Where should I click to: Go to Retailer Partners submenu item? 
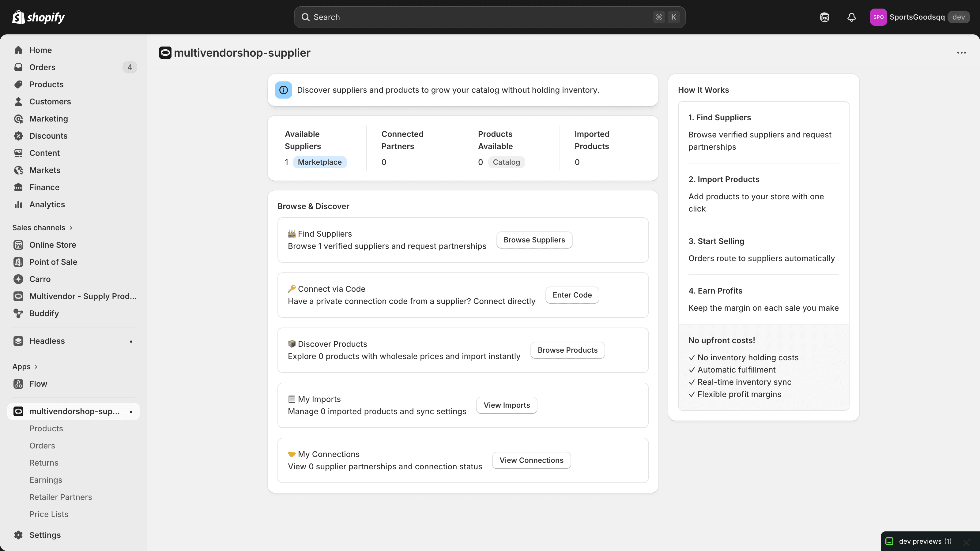point(61,497)
